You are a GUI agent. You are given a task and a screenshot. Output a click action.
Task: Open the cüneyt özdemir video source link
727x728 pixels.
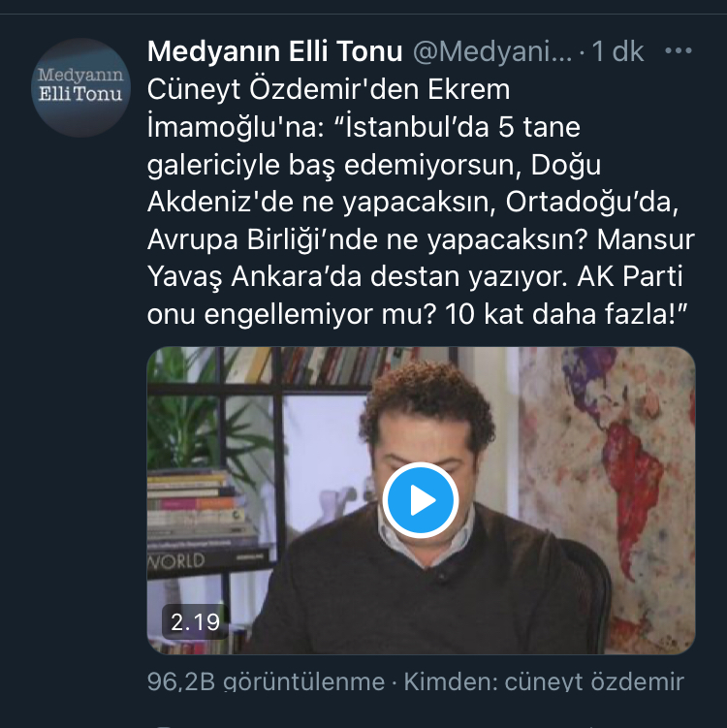(594, 682)
